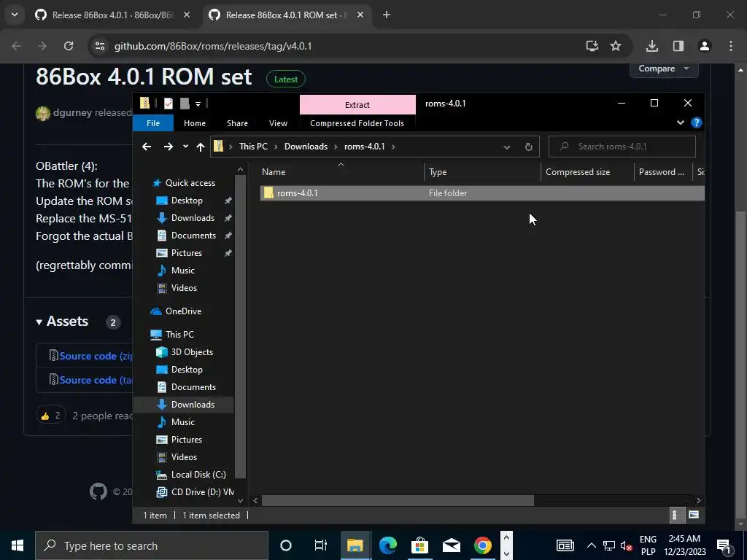Sort by Password column header
747x560 pixels.
(x=662, y=172)
